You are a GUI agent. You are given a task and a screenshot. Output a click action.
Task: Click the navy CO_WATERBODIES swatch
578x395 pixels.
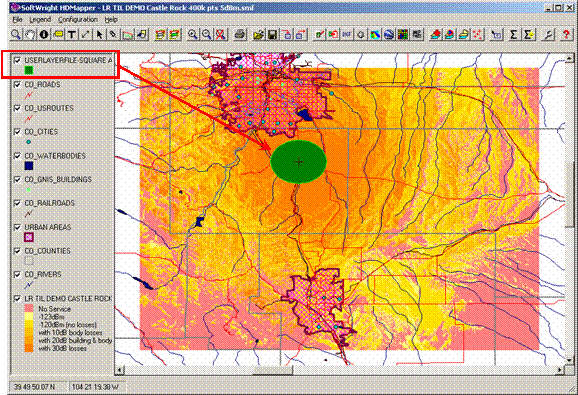point(29,166)
